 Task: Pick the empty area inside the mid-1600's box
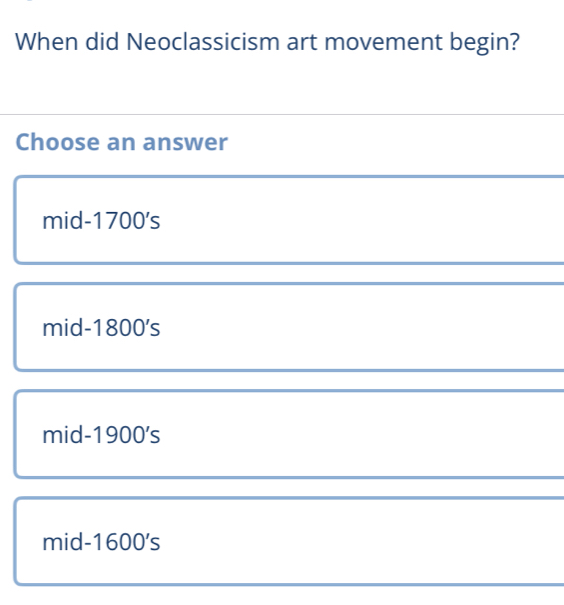[x=363, y=542]
